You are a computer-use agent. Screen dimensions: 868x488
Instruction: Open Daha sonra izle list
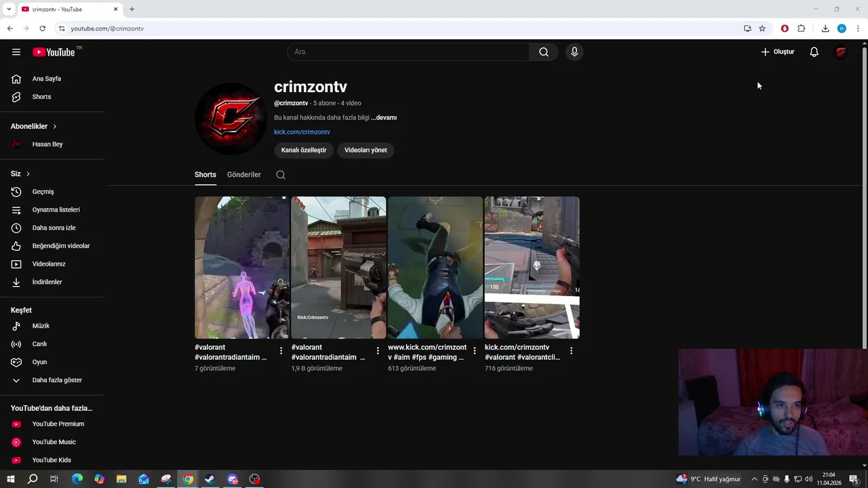click(52, 228)
